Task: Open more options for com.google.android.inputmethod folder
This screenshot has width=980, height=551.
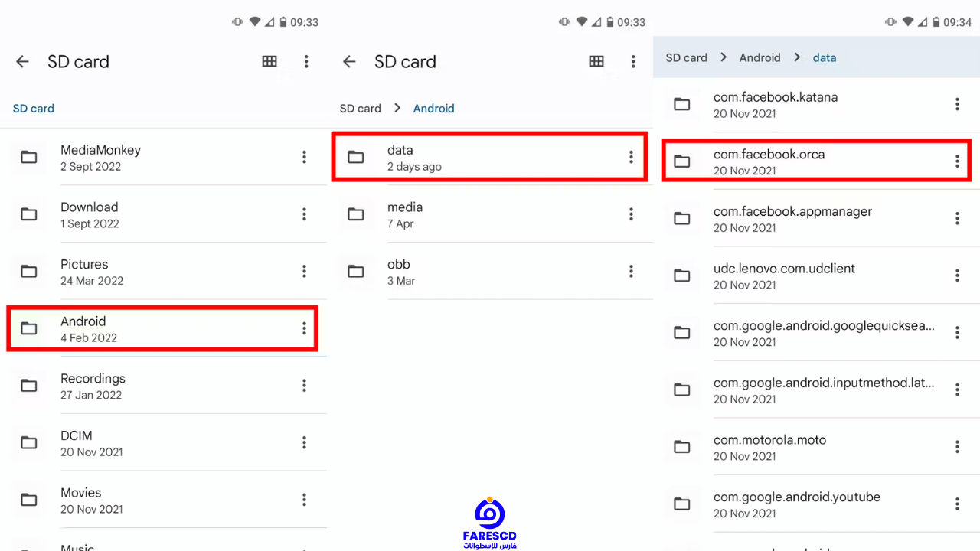Action: 957,390
